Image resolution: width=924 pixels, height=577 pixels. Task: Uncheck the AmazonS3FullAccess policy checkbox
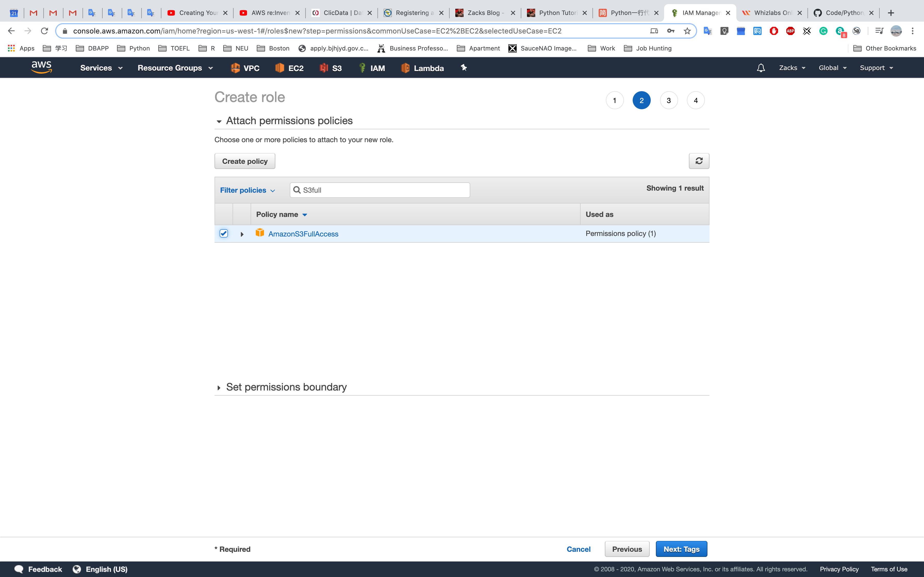pos(224,233)
